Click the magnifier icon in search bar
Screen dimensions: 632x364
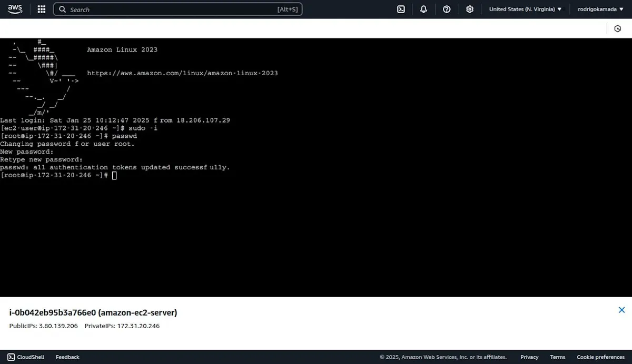coord(63,9)
